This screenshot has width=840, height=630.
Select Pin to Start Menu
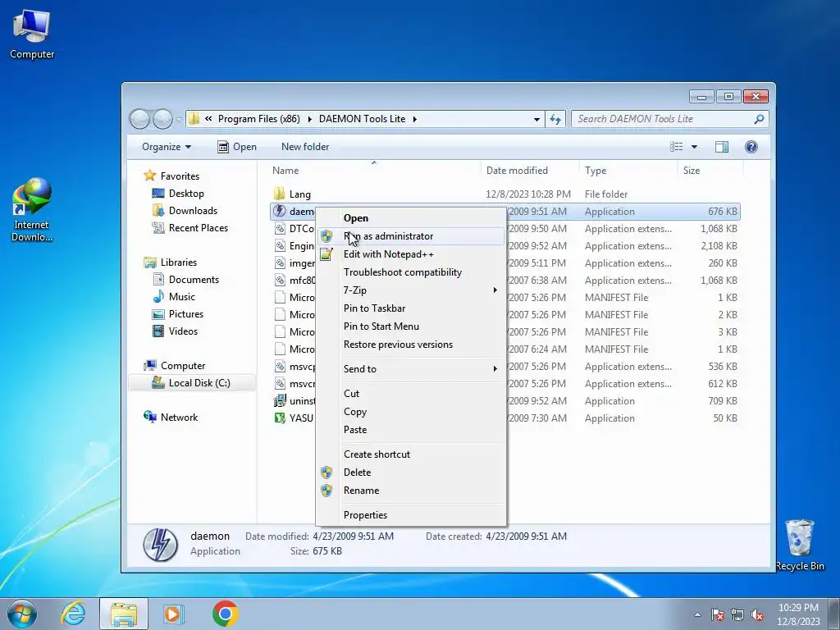click(411, 326)
